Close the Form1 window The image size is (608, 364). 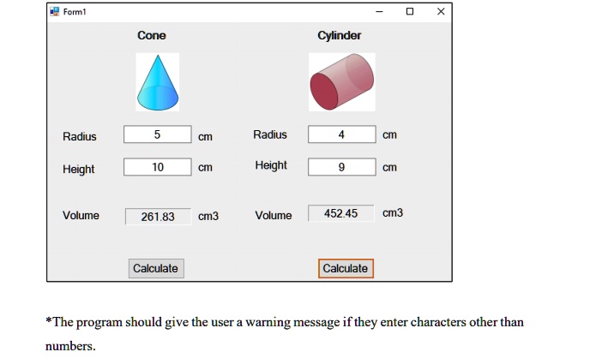(440, 12)
